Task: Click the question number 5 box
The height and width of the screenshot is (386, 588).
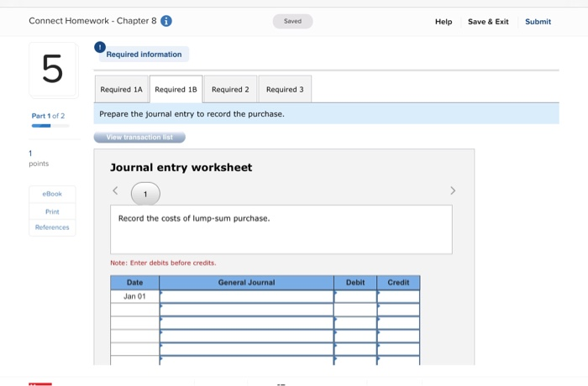Action: point(53,70)
